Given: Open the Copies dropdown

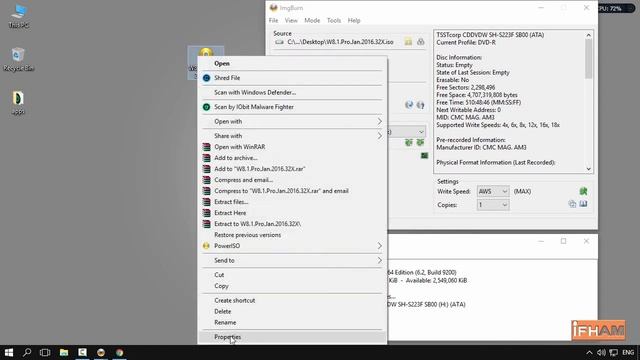Looking at the screenshot, I should click(493, 204).
